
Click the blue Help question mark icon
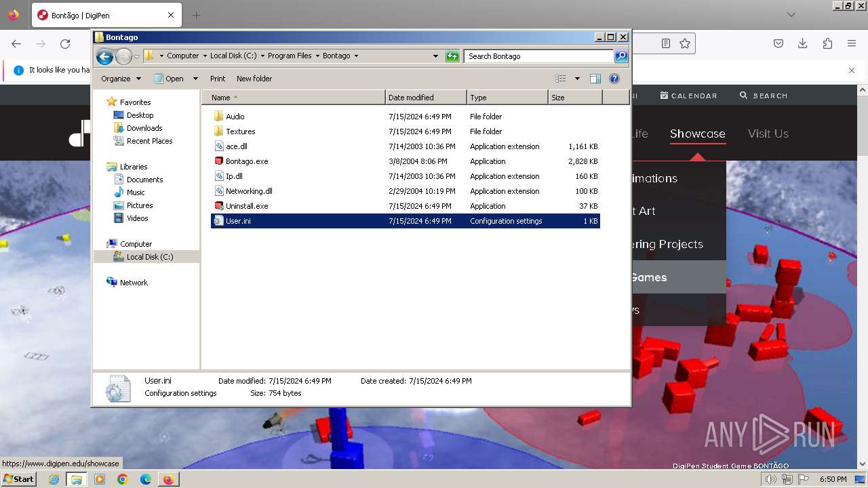pos(614,79)
